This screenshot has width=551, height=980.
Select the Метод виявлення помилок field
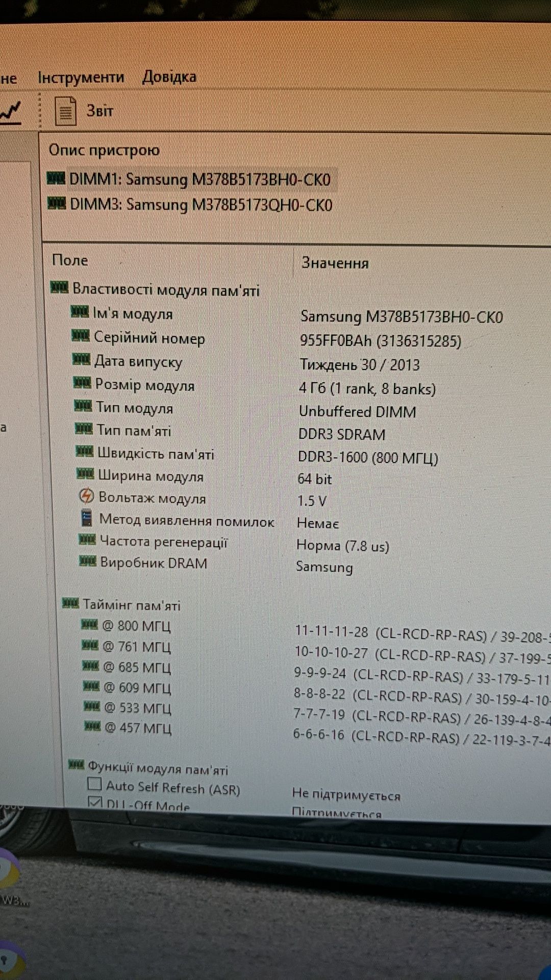tap(187, 521)
